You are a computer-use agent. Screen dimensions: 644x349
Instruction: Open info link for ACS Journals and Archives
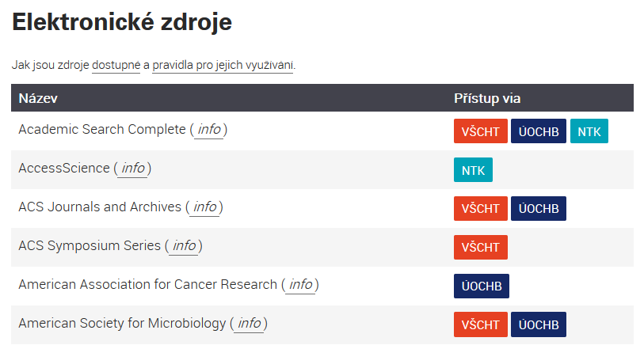pyautogui.click(x=204, y=207)
